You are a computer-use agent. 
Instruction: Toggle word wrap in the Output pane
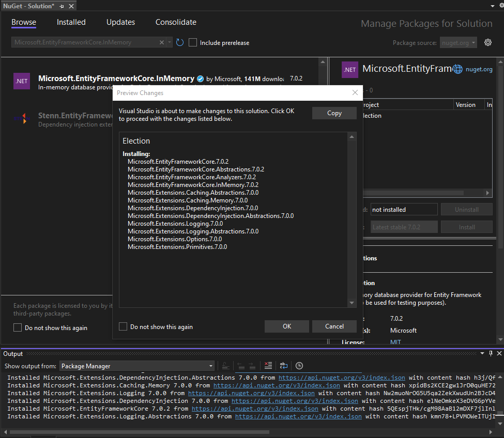tap(283, 366)
